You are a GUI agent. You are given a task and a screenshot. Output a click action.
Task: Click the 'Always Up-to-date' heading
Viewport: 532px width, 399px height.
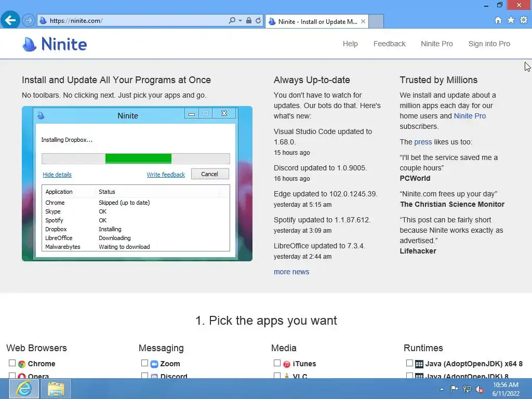[312, 80]
